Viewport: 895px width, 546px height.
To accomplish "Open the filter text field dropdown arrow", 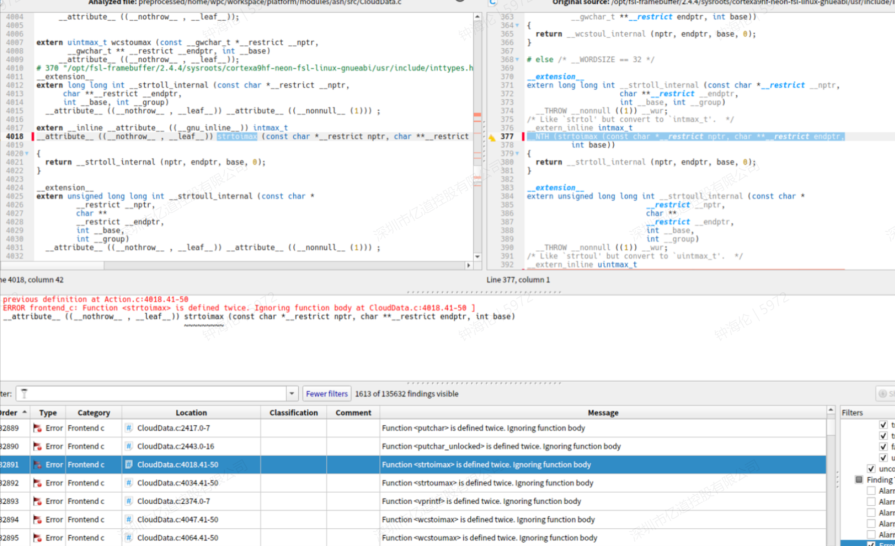I will (x=292, y=394).
